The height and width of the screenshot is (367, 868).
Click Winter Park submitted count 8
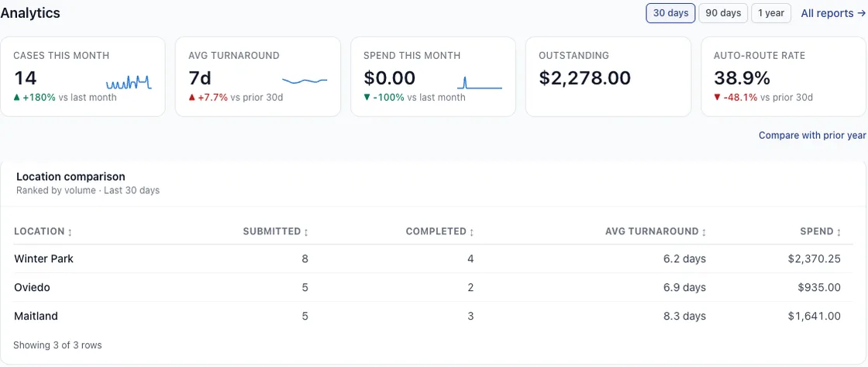tap(305, 259)
